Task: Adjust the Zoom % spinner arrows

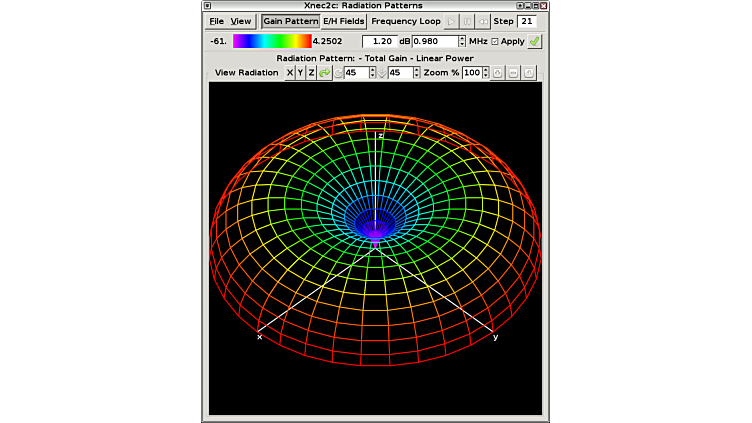Action: click(485, 73)
